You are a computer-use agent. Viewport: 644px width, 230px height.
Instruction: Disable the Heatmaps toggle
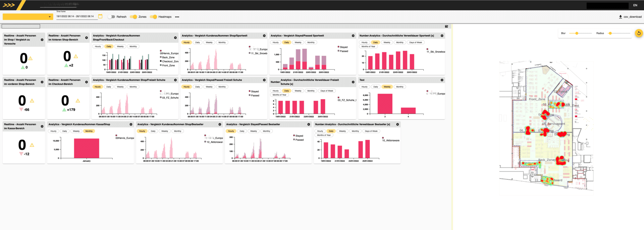[x=154, y=17]
